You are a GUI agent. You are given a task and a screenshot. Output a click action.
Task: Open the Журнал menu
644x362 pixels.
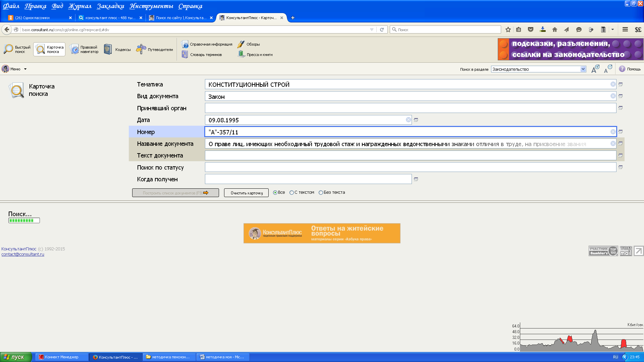point(80,6)
